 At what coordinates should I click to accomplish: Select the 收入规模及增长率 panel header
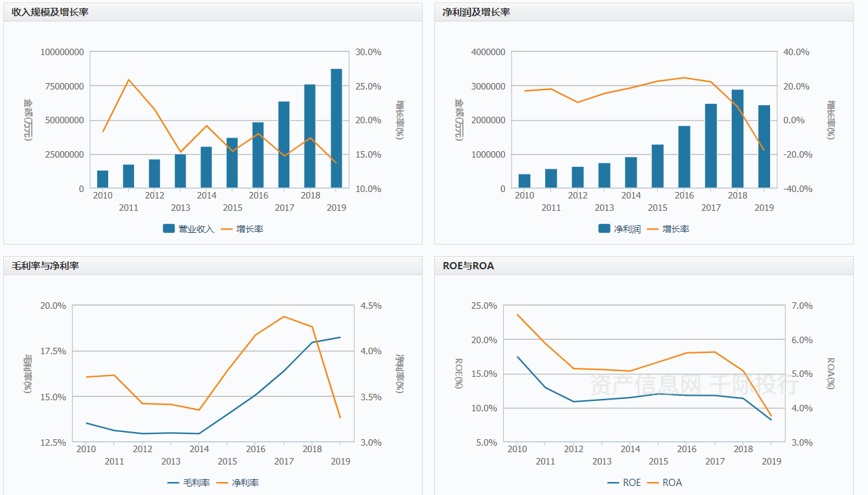pos(50,12)
